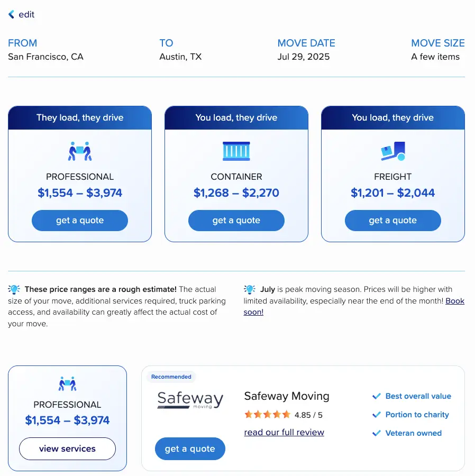
Task: Click the lightbulb icon beside July peak season note
Action: [x=250, y=289]
